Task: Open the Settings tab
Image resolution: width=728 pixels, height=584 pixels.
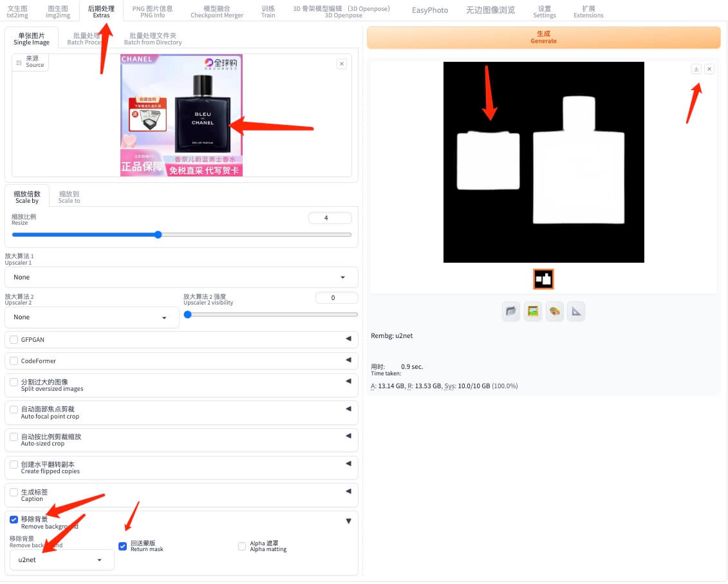Action: [x=544, y=12]
